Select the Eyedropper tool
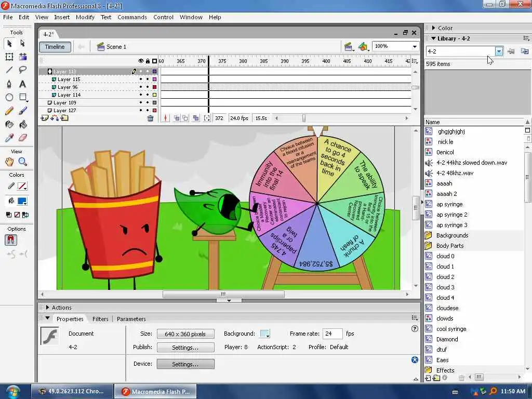Viewport: 532px width, 399px height. [x=9, y=138]
